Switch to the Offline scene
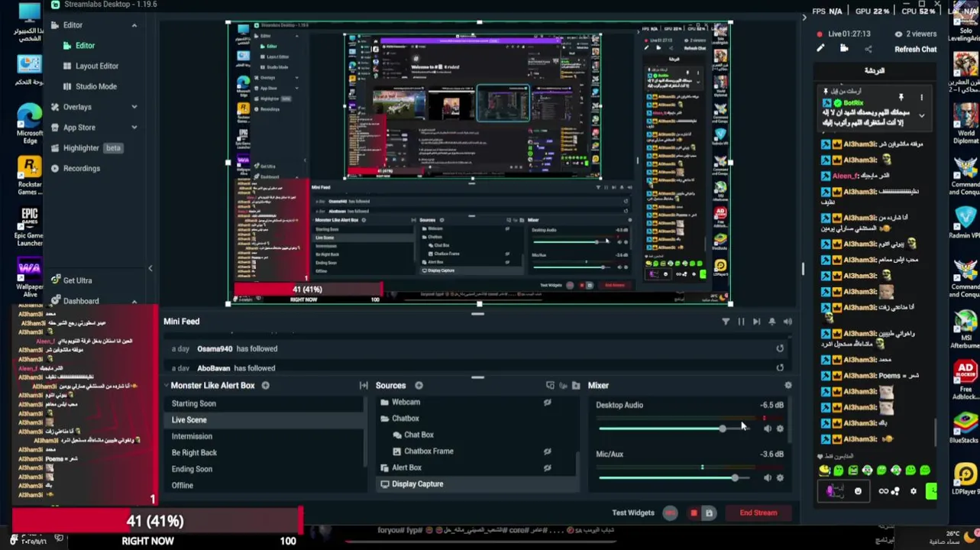 182,485
